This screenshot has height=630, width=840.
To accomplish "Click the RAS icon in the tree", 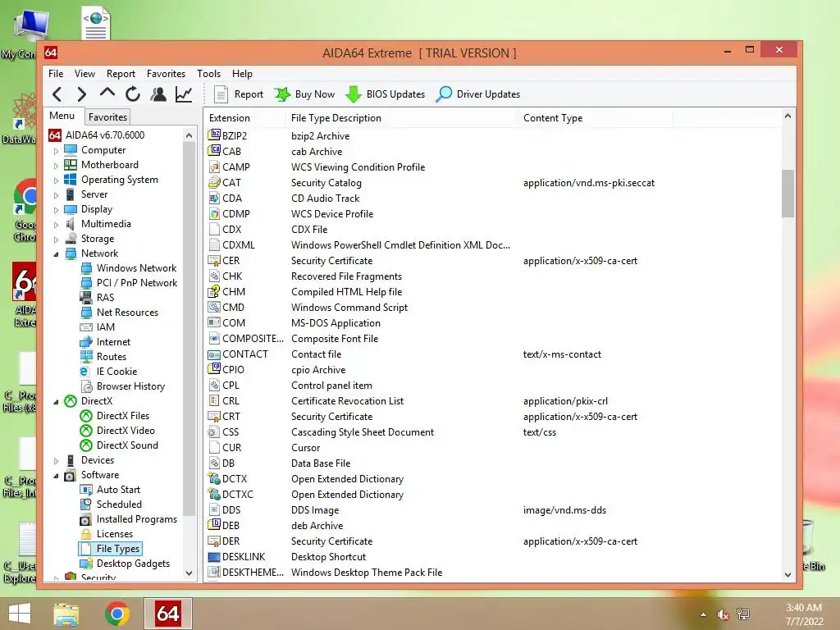I will pyautogui.click(x=85, y=297).
